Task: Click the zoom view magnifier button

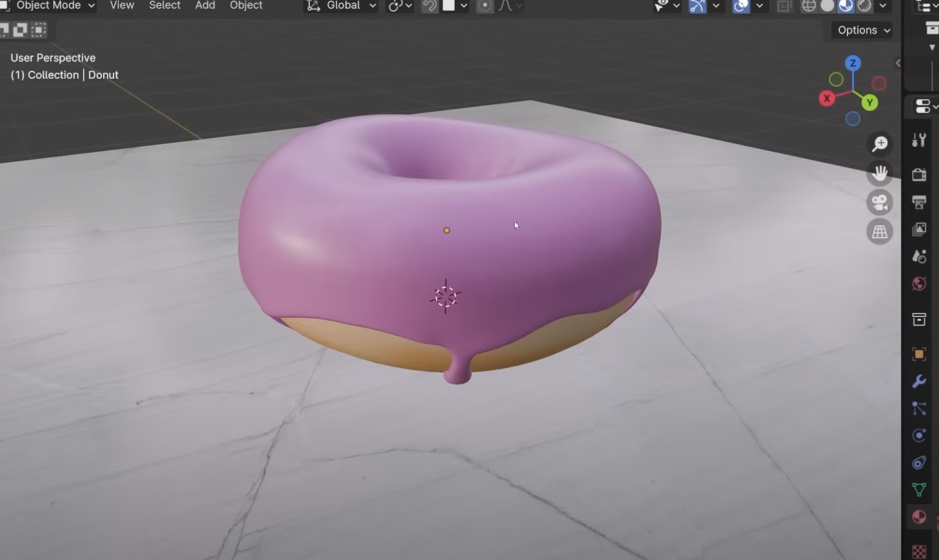Action: coord(880,144)
